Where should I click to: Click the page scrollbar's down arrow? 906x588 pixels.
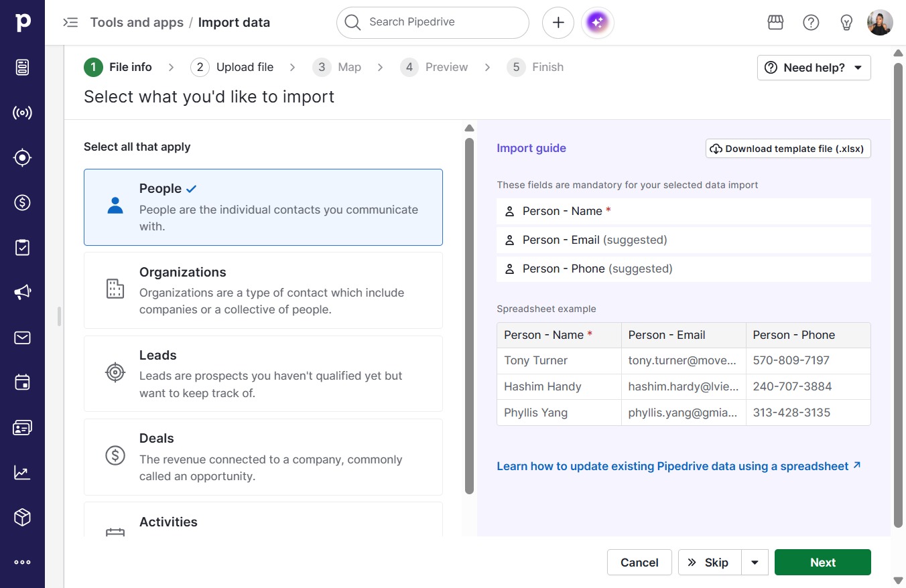pos(899,580)
